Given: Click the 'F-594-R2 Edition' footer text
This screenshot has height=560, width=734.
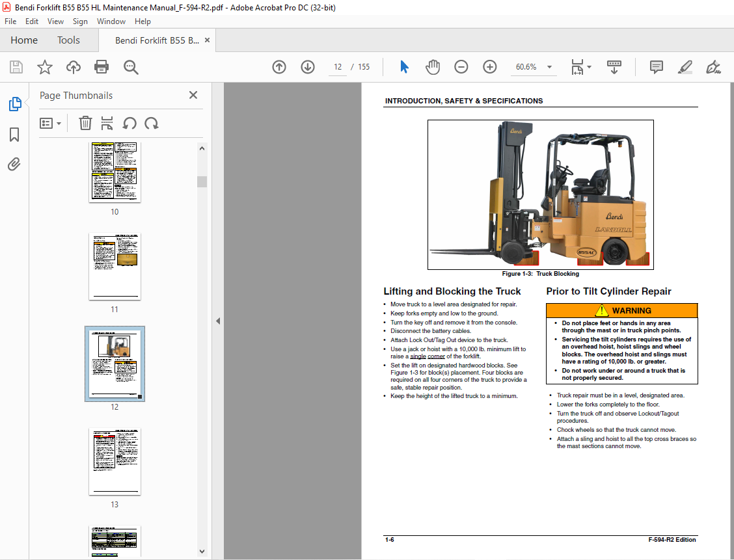Looking at the screenshot, I should pos(672,539).
